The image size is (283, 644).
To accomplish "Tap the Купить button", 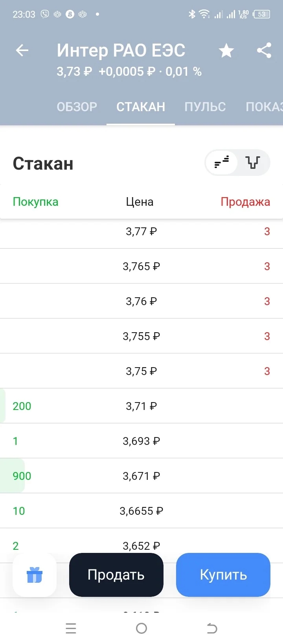I will click(223, 575).
